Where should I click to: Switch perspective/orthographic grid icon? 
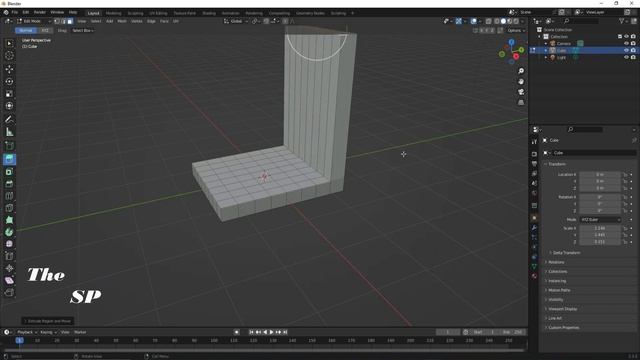click(x=521, y=102)
